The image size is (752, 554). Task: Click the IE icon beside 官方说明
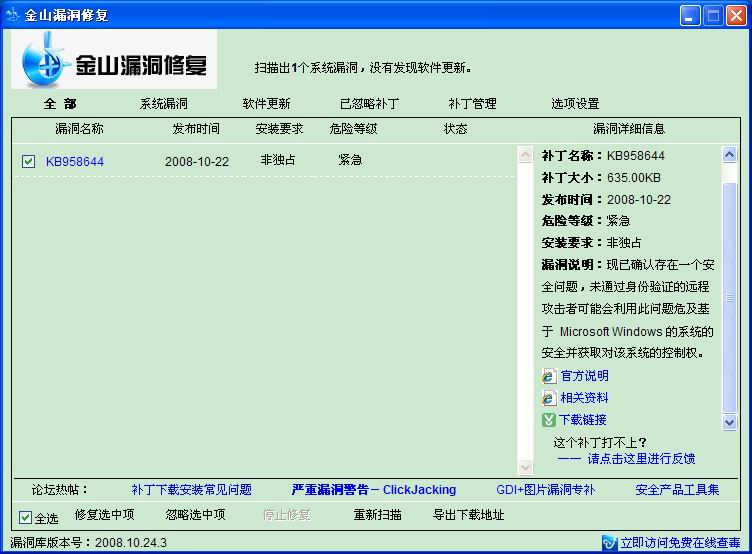[x=549, y=376]
